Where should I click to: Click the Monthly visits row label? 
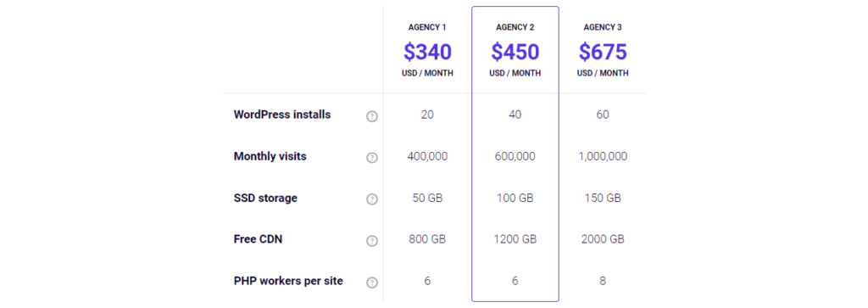270,156
